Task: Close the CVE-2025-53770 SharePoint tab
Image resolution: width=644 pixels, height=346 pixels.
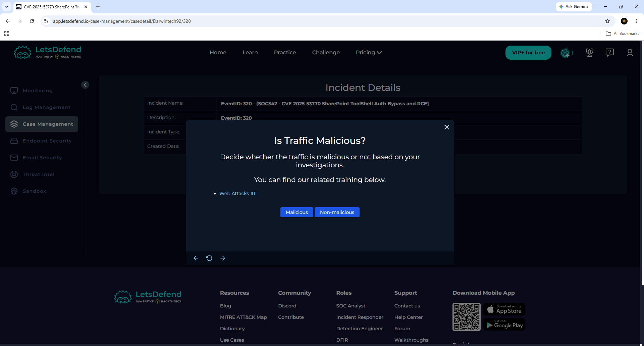Action: [x=86, y=7]
